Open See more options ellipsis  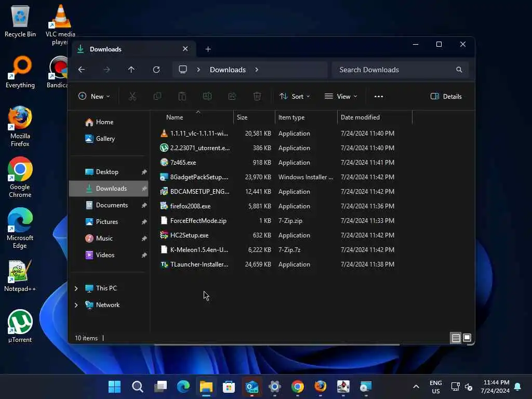coord(379,96)
